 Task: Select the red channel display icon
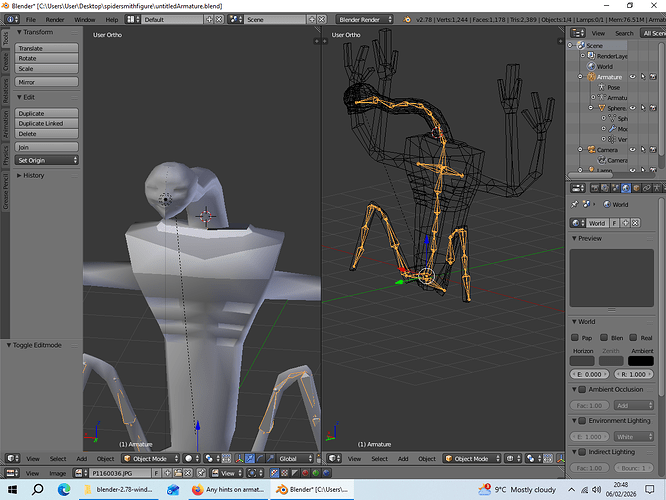305,473
